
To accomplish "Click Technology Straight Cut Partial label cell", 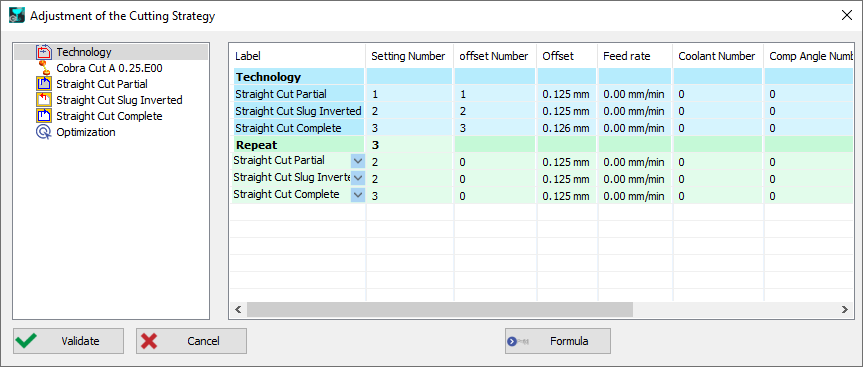I will (299, 94).
